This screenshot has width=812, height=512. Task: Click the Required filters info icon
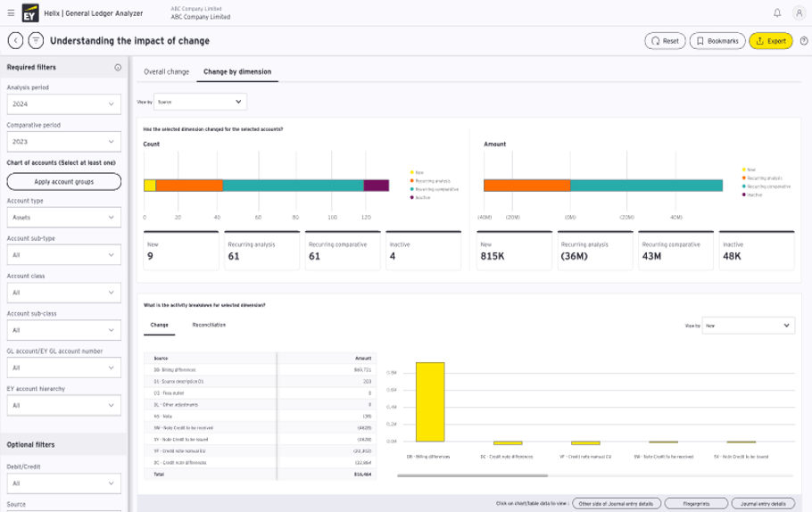118,68
